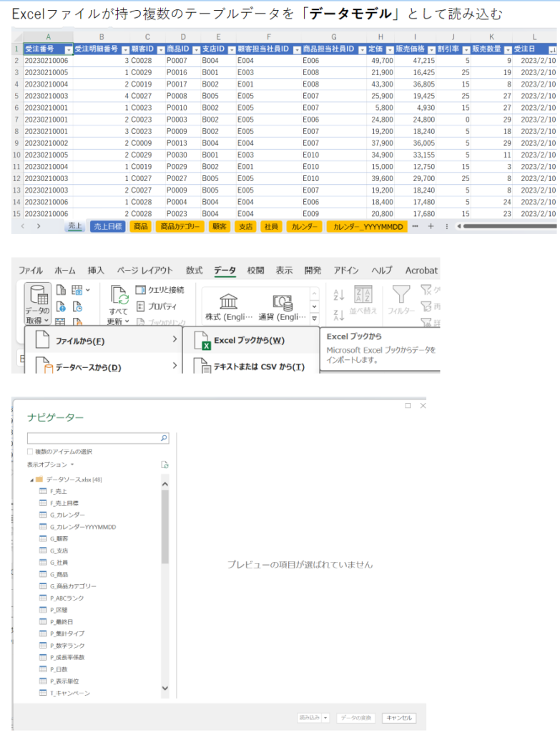Click the キャンセル button in Navigator
This screenshot has height=733, width=560.
399,717
